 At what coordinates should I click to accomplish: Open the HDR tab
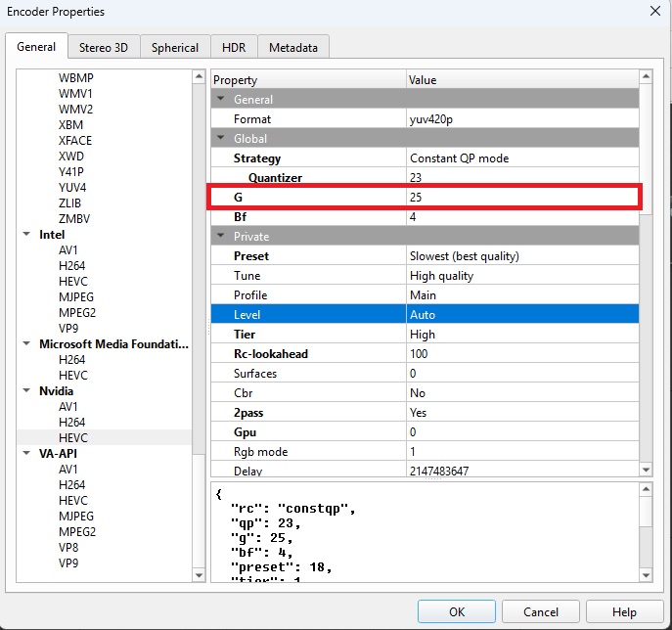click(x=234, y=47)
